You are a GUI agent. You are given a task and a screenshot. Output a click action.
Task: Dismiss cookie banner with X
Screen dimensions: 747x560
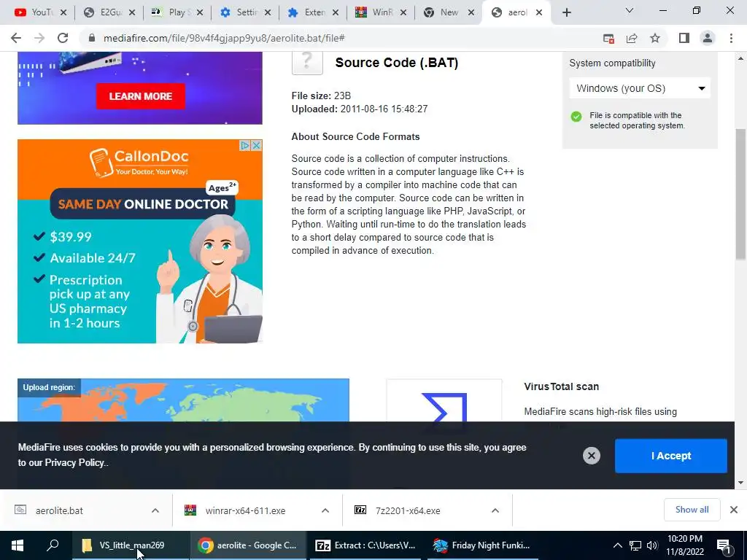591,456
